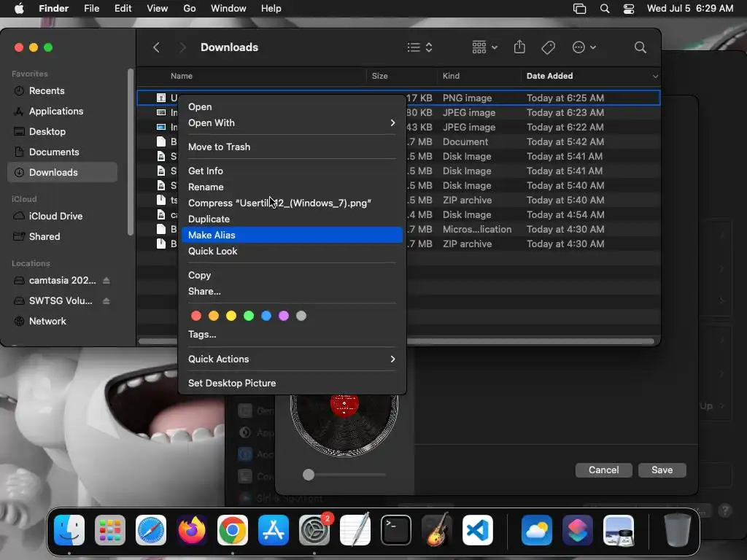
Task: Open the Go menu in menu bar
Action: (190, 9)
